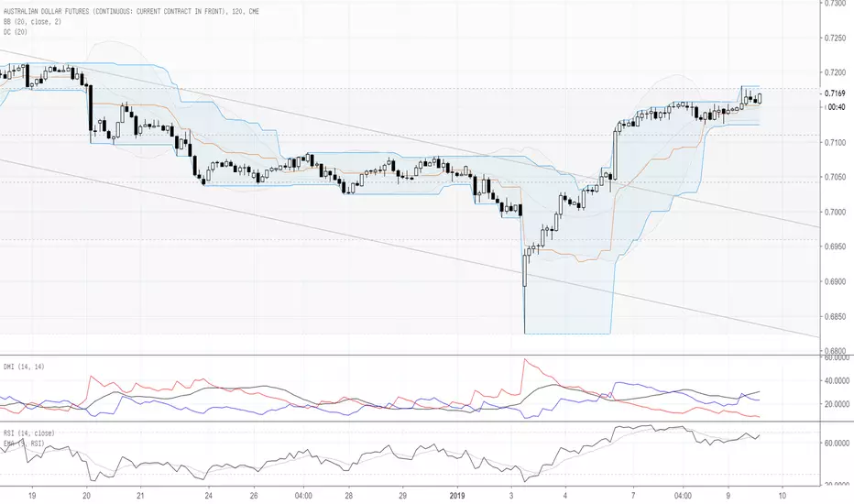
Task: Select the DC (20) indicator label
Action: 16,32
